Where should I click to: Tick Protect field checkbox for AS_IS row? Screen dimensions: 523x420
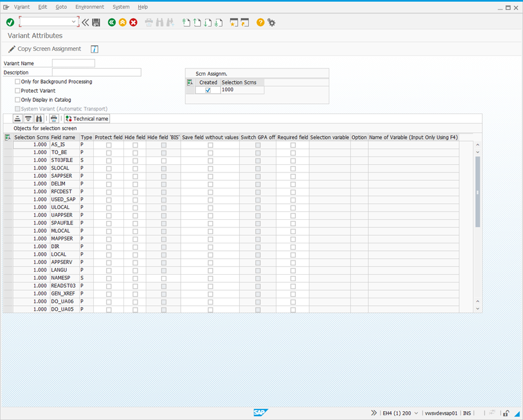pos(109,145)
